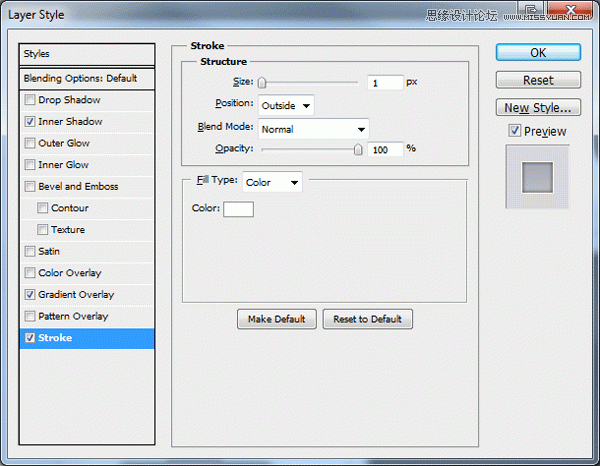Viewport: 600px width, 466px height.
Task: Toggle the Drop Shadow checkbox
Action: 29,100
